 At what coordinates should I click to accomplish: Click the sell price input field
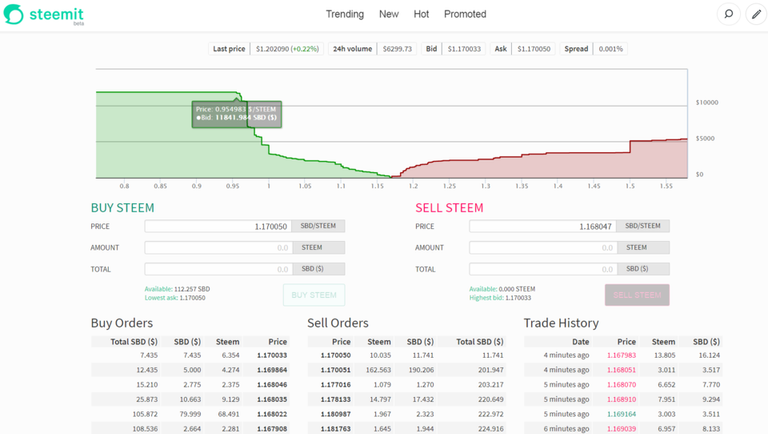543,227
